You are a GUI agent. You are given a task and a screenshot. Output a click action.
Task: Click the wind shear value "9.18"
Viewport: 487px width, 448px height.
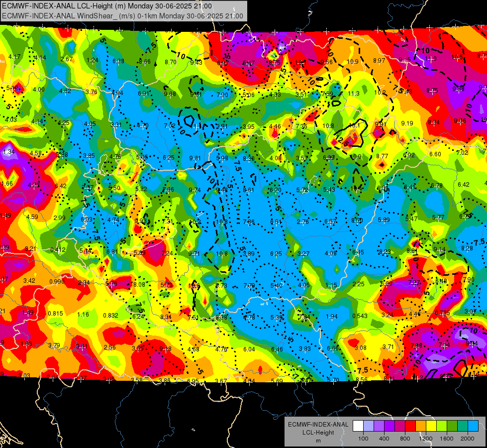(x=165, y=349)
